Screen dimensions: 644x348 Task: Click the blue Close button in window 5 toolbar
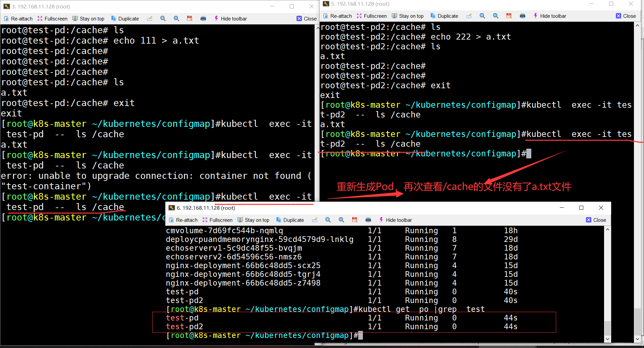tap(626, 16)
